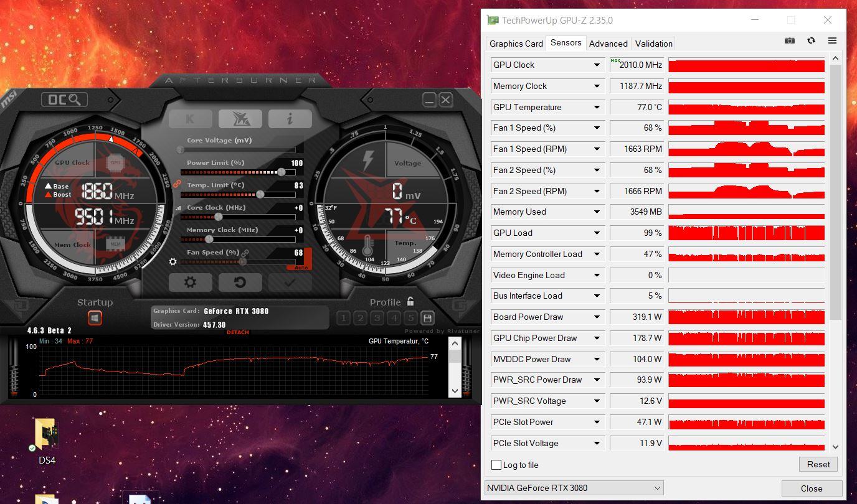Click the Kombustor K button in Afterburner
This screenshot has width=857, height=504.
[190, 118]
